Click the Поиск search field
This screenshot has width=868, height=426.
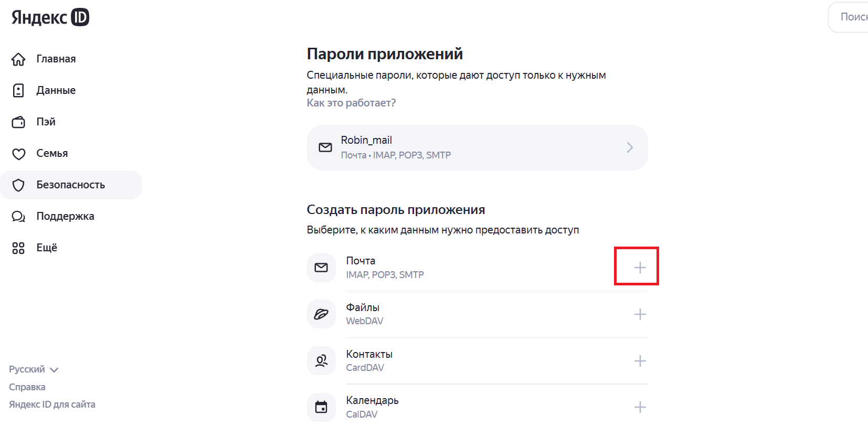848,17
